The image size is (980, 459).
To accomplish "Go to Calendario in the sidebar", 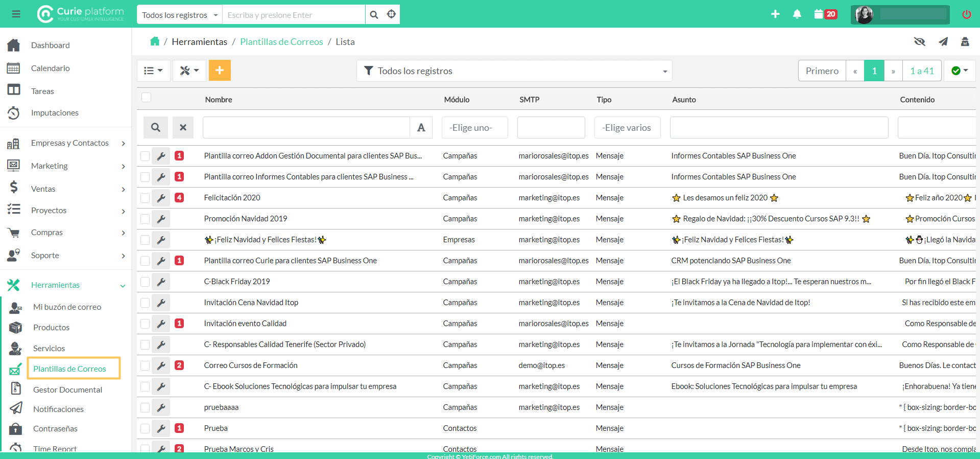I will coord(50,68).
